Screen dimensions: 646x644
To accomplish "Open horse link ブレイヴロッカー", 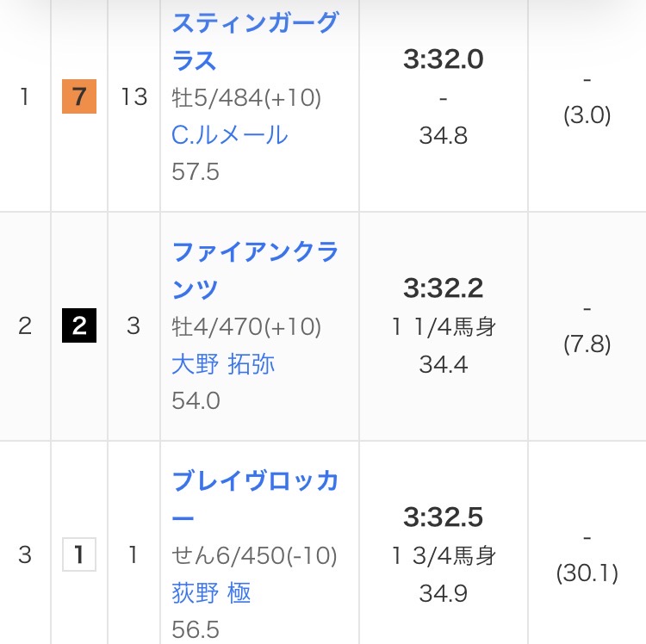I will 255,499.
